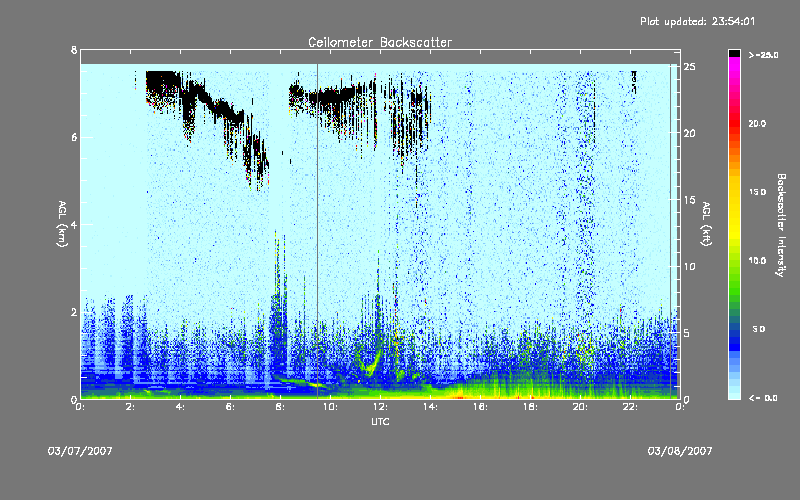Screen dimensions: 800x500
Task: Click the UTC x-axis label
Action: [380, 421]
